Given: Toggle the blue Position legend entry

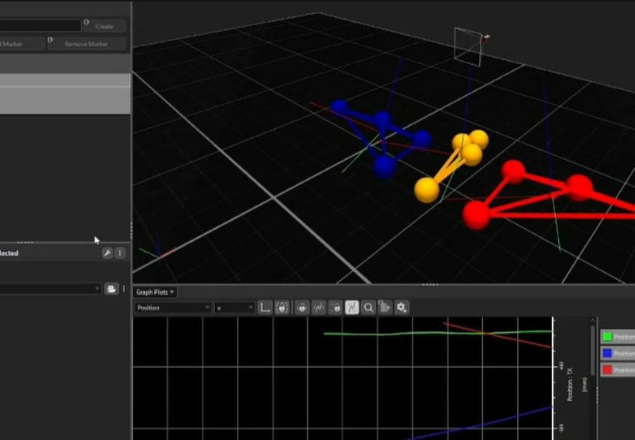Looking at the screenshot, I should click(x=619, y=353).
